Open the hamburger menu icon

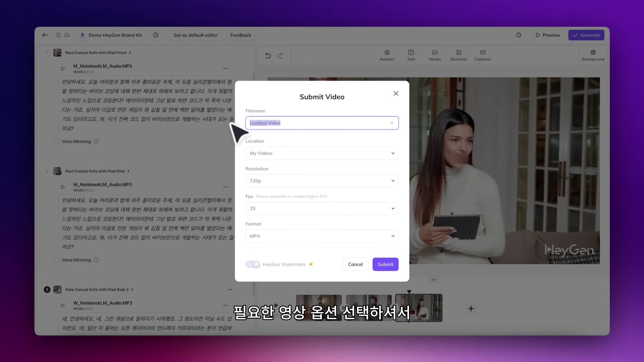58,35
